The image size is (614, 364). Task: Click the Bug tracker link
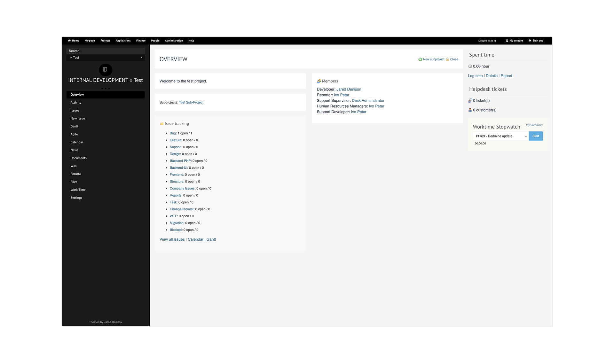(x=173, y=133)
